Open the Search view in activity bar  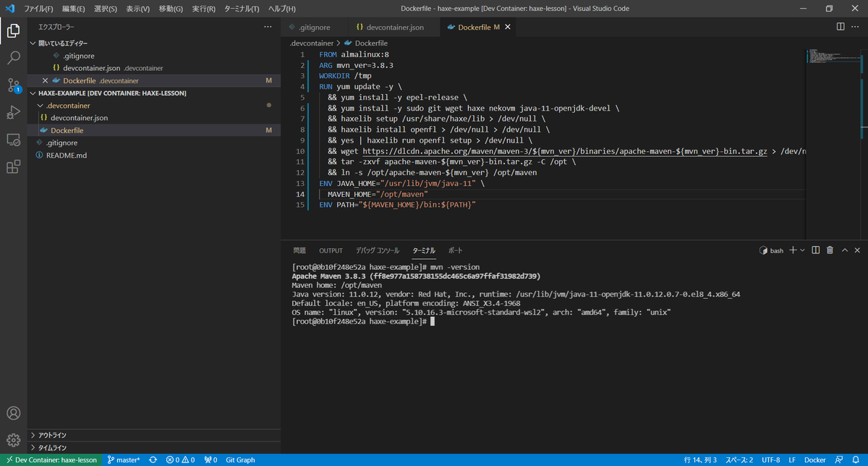pos(13,58)
